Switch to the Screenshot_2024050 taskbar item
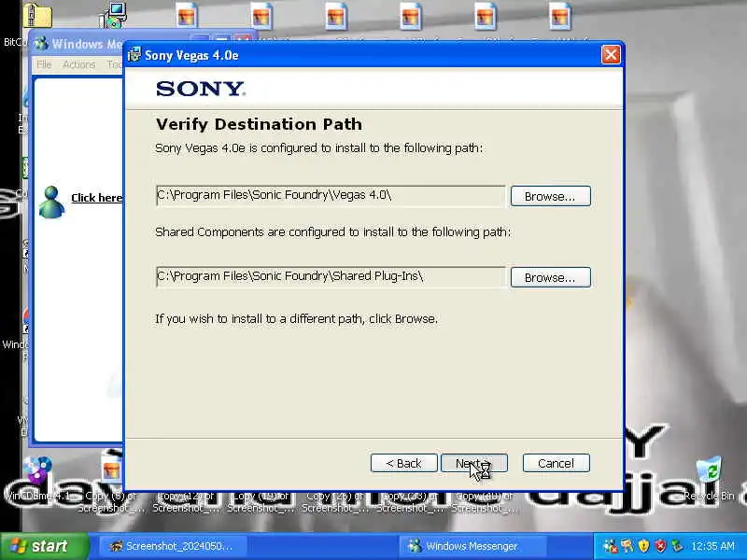 [x=173, y=546]
